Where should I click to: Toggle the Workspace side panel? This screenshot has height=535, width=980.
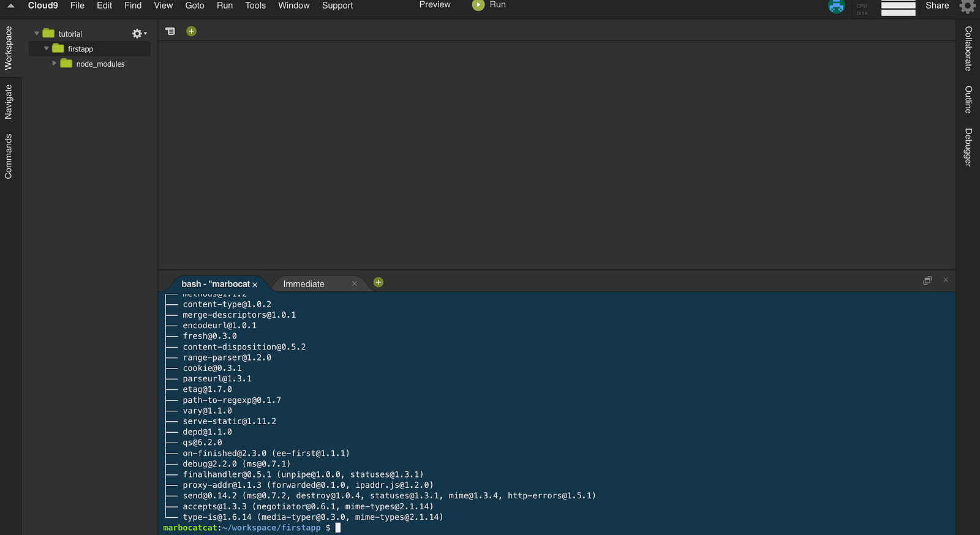(9, 48)
